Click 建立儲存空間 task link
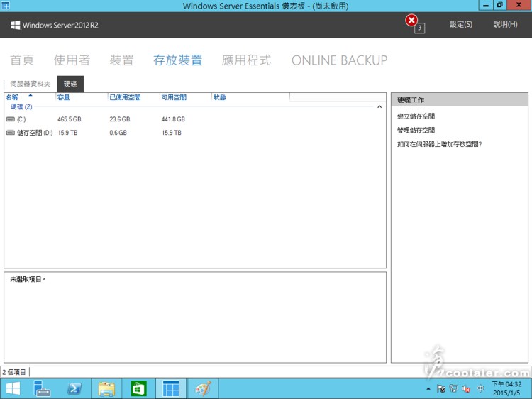532x399 pixels. coord(416,116)
